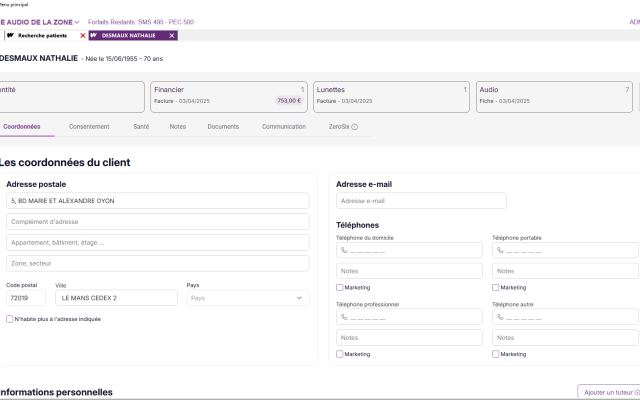Open the Lunettes summary card
The width and height of the screenshot is (640, 400).
[391, 95]
